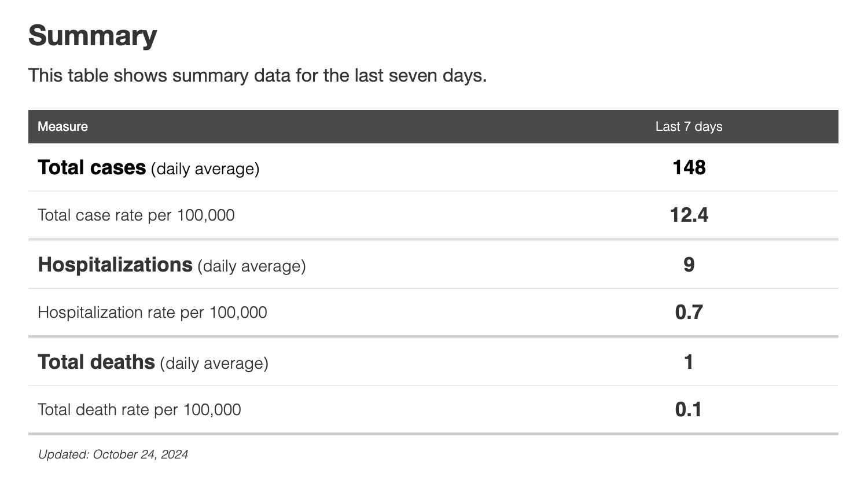Click the Hospitalization rate per 100,000 label

click(x=152, y=313)
